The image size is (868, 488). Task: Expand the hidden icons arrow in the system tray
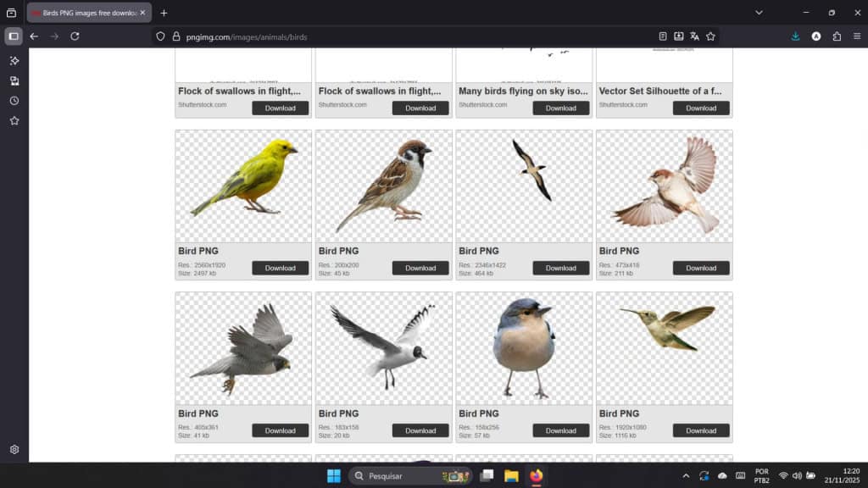click(685, 475)
